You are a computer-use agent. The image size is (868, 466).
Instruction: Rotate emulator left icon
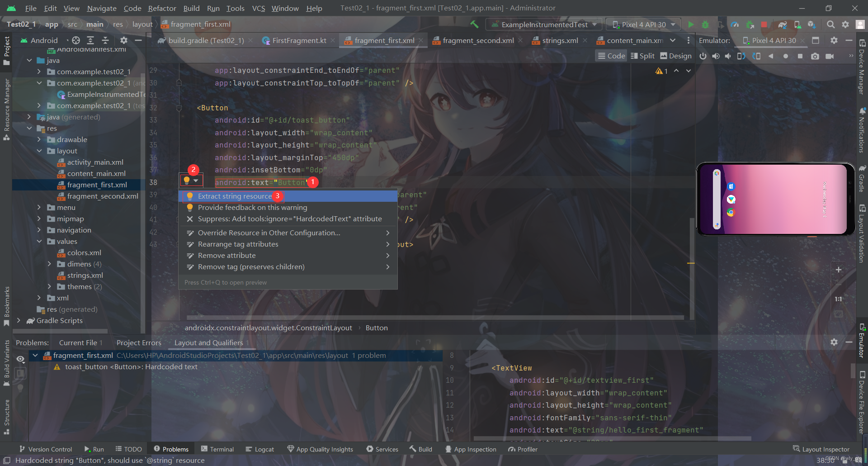[741, 56]
